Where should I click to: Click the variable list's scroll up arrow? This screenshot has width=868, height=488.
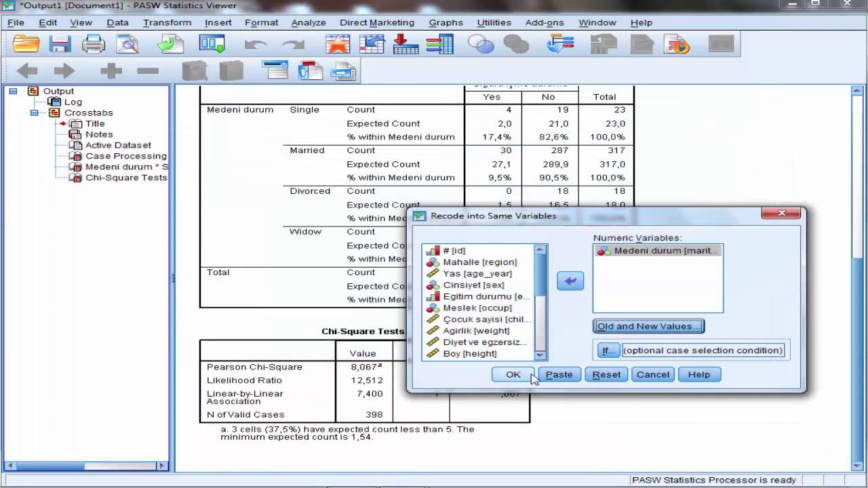[x=540, y=249]
